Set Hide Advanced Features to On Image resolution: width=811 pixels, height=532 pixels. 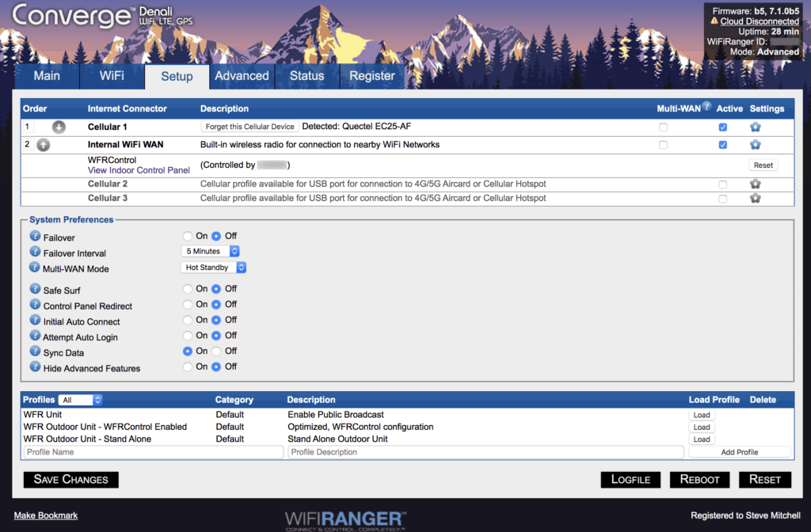187,367
